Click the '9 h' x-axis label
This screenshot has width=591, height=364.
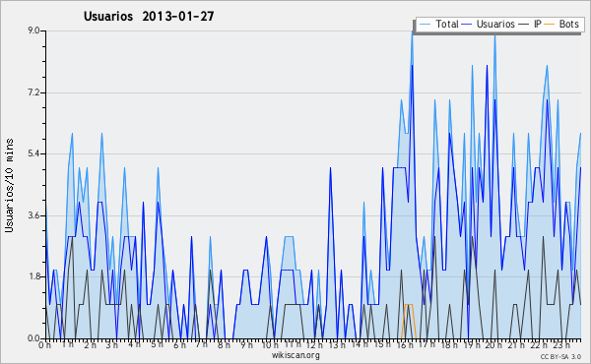point(246,344)
